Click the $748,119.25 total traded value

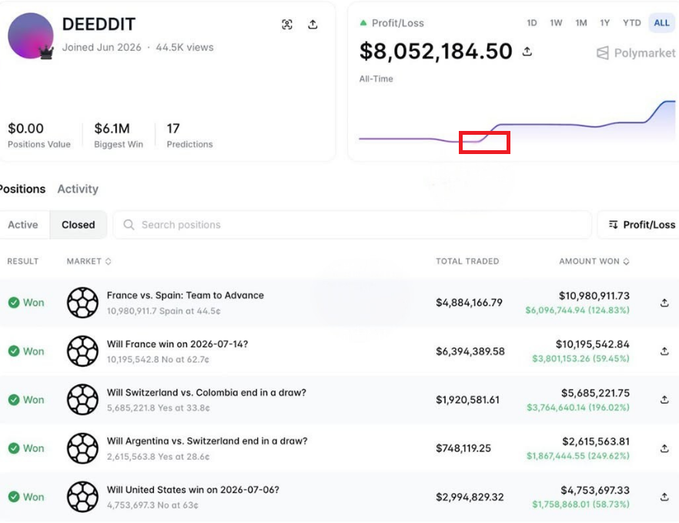(x=463, y=448)
